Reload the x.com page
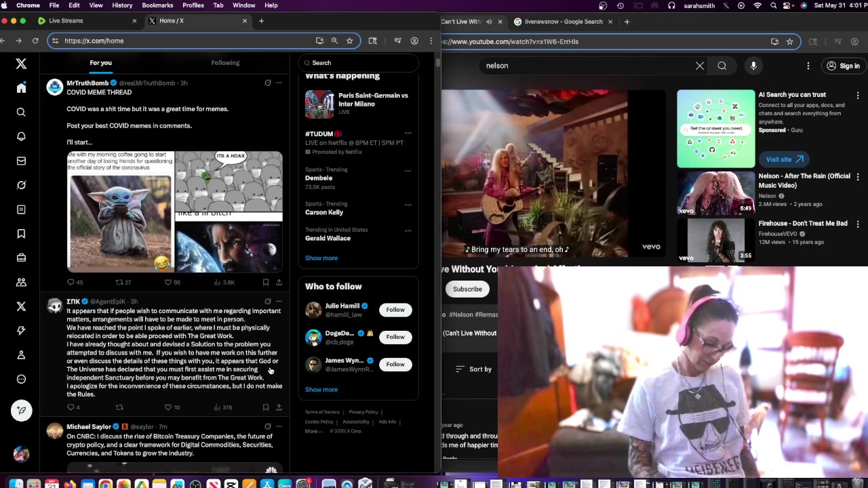868x488 pixels. pyautogui.click(x=35, y=41)
